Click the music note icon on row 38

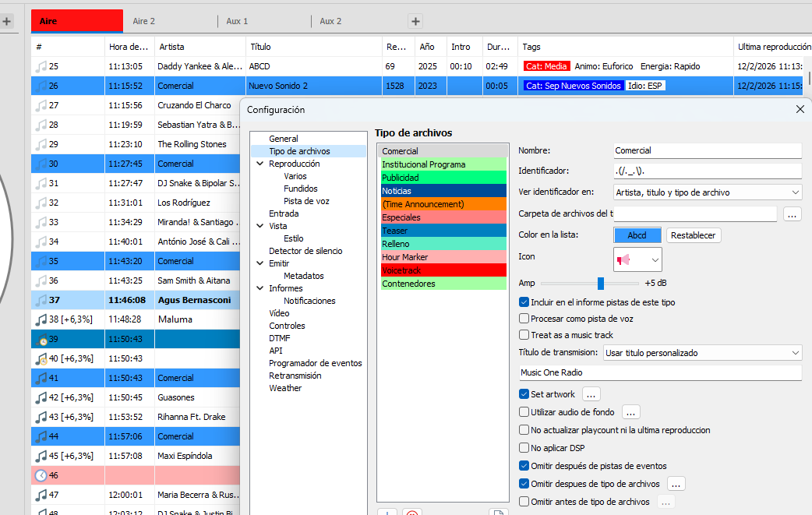click(x=41, y=319)
